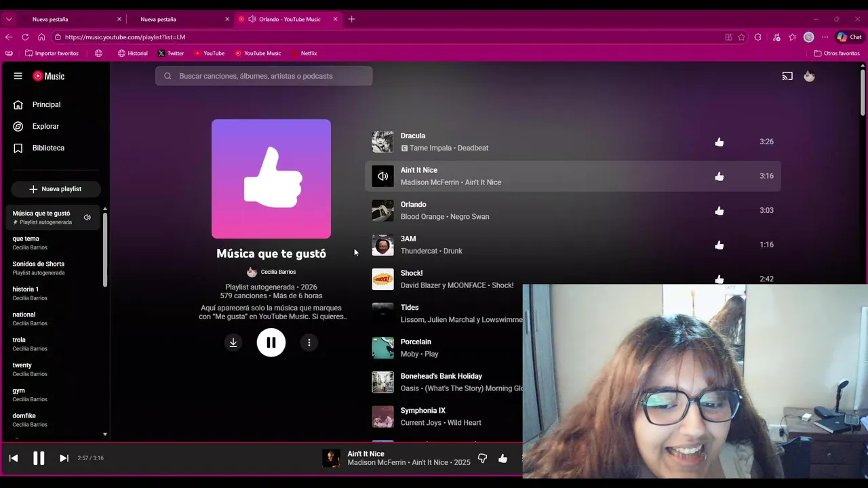Toggle like on Orlando
Viewport: 868px width, 488px height.
(719, 210)
